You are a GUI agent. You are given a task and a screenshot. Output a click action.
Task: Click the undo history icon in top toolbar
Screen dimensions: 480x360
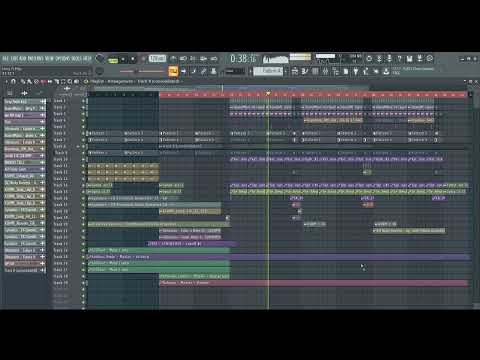[x=369, y=59]
